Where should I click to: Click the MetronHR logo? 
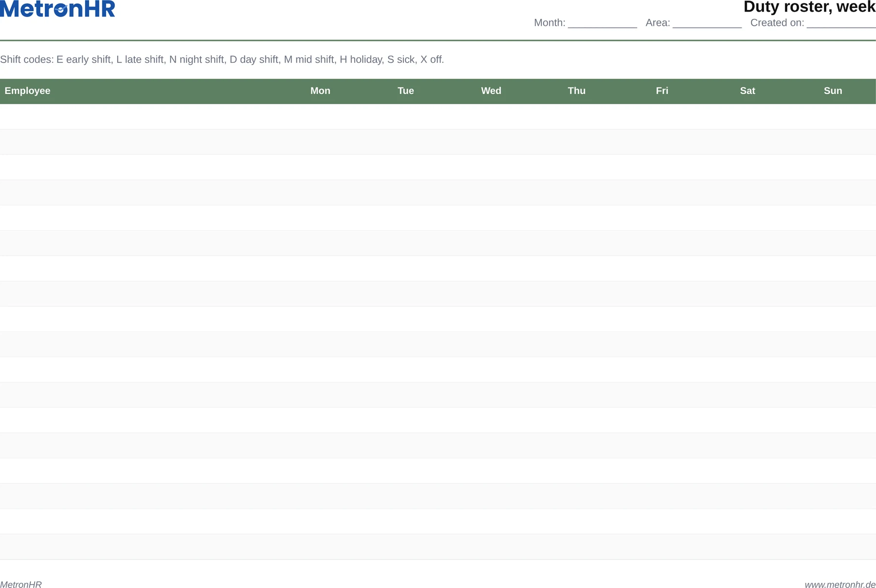point(57,9)
